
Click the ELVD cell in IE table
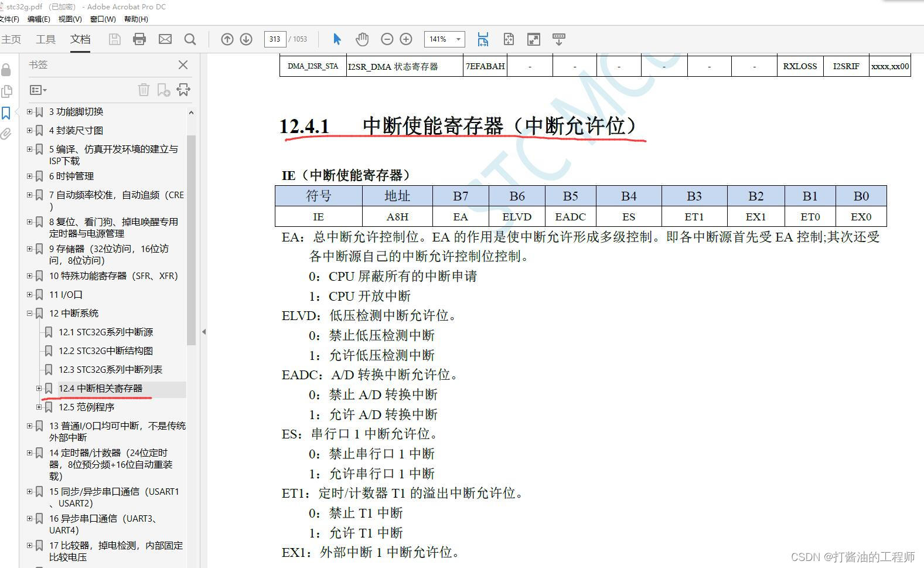(x=517, y=216)
